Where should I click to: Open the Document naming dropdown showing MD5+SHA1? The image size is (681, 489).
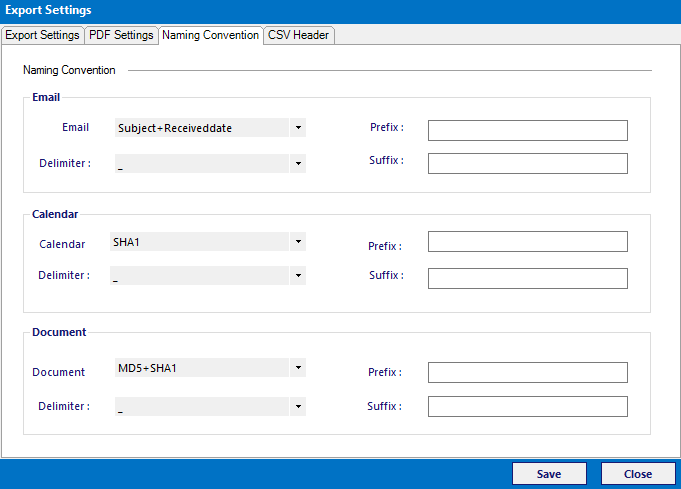(210, 367)
